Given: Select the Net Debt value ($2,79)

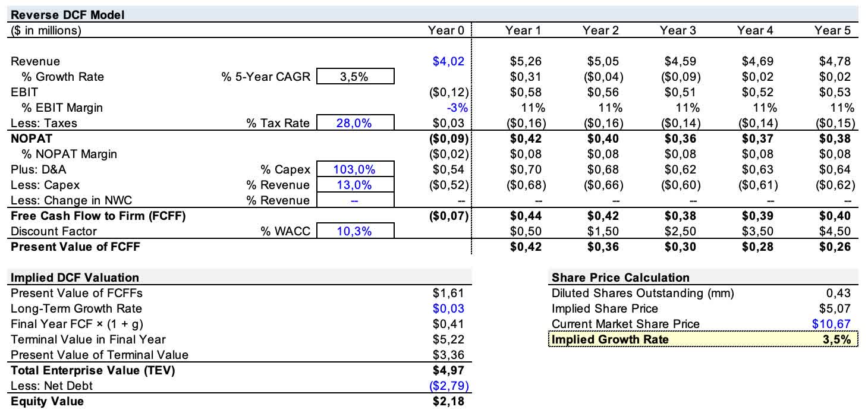Looking at the screenshot, I should coord(446,386).
